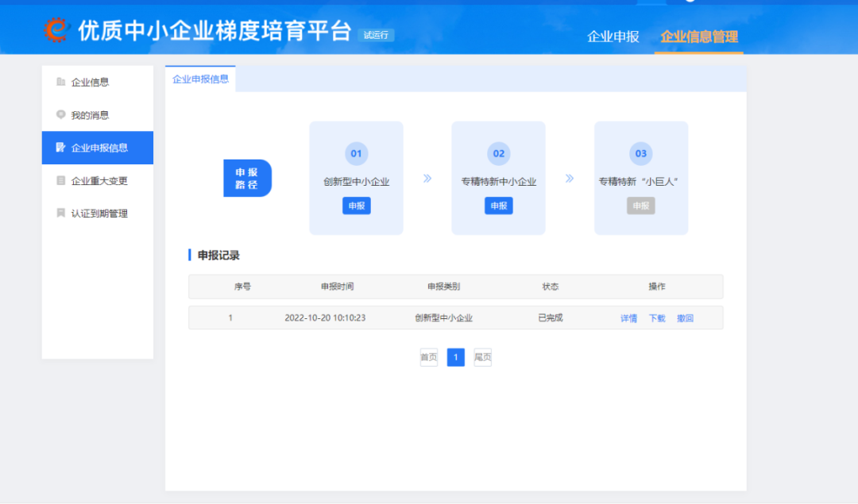858x504 pixels.
Task: Select the 企业信息管理 navigation item
Action: 698,37
